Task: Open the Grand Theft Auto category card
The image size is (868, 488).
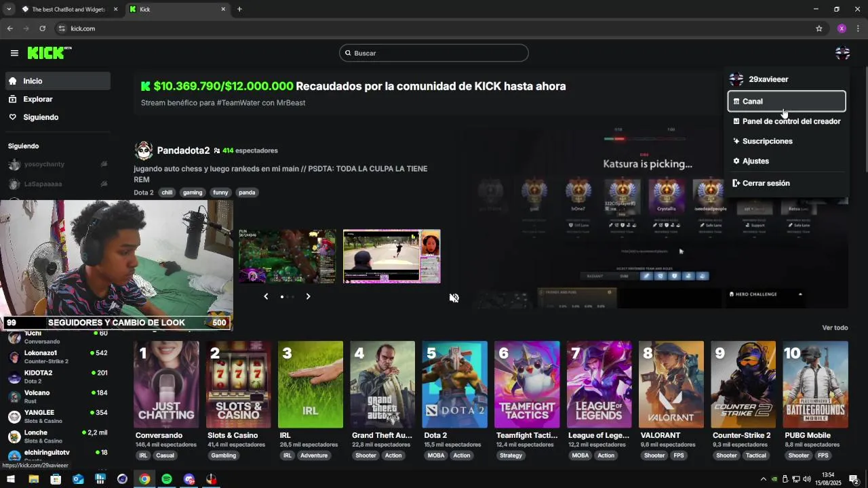Action: coord(382,384)
